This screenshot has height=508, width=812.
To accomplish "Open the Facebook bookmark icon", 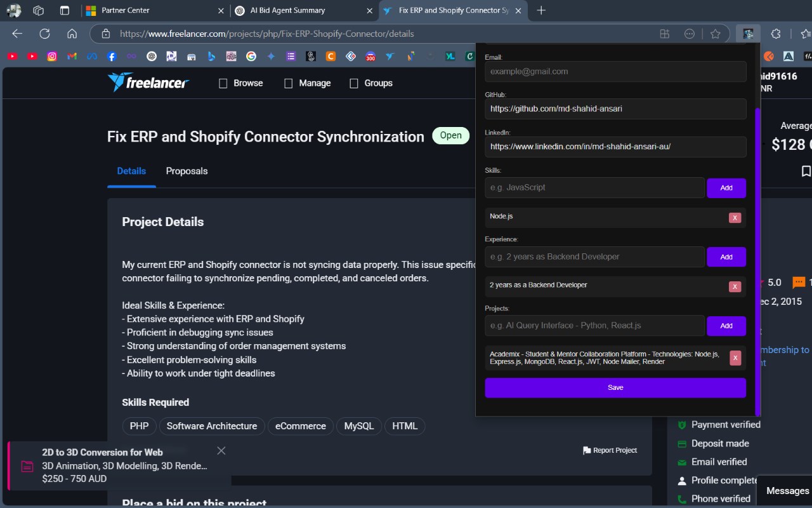I will click(112, 56).
